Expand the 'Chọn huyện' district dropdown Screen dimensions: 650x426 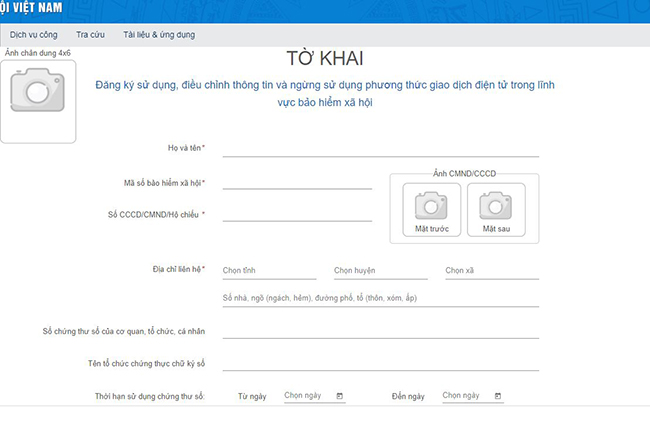[x=380, y=270]
